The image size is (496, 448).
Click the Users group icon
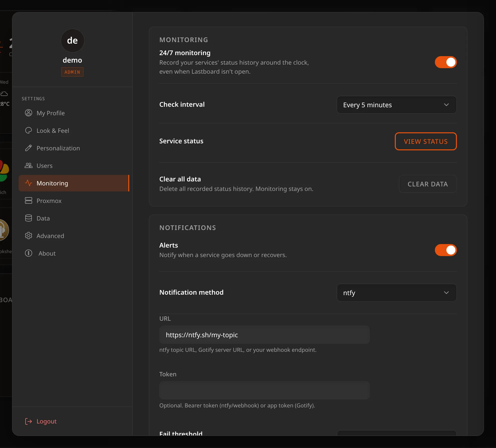pyautogui.click(x=29, y=166)
